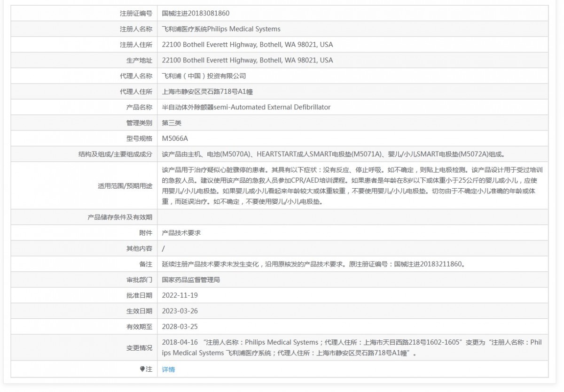Click the 生效日期 label

140,311
